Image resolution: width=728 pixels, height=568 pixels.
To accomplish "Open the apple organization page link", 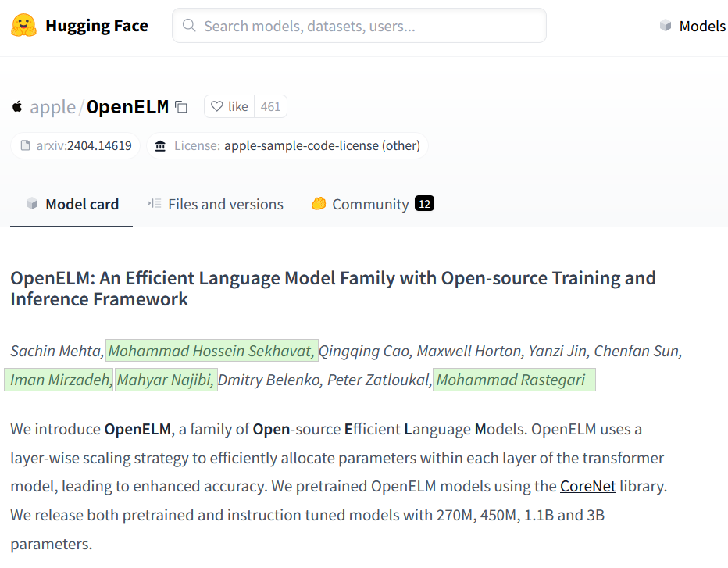I will point(52,107).
